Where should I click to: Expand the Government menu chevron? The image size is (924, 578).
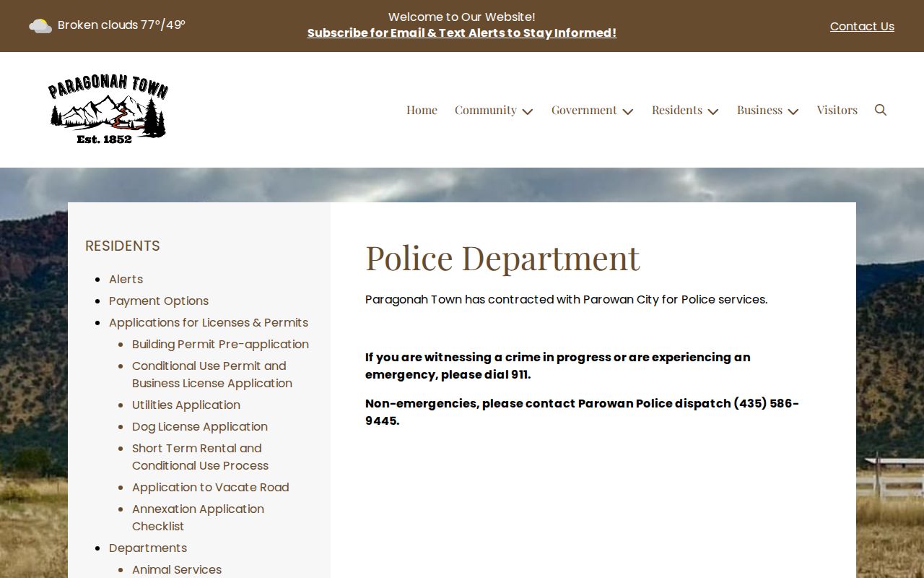[x=628, y=111]
